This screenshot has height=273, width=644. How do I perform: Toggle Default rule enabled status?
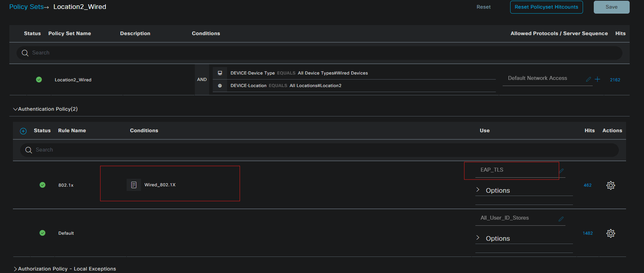[43, 233]
